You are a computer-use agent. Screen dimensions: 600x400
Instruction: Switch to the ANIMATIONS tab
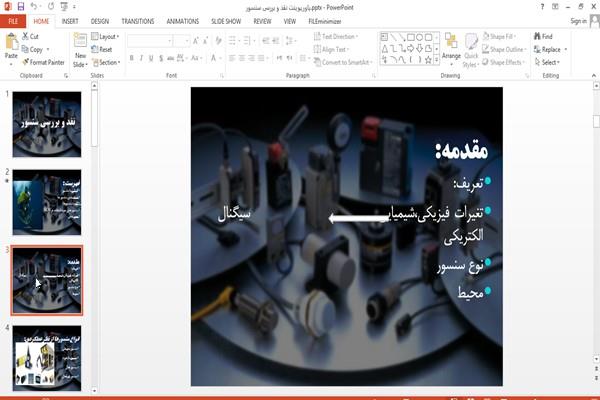click(x=183, y=21)
